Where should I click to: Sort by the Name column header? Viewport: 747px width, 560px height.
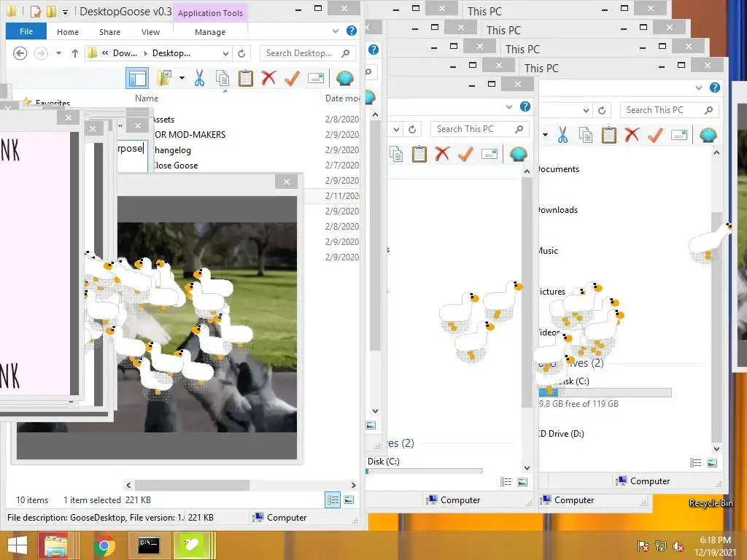click(147, 98)
